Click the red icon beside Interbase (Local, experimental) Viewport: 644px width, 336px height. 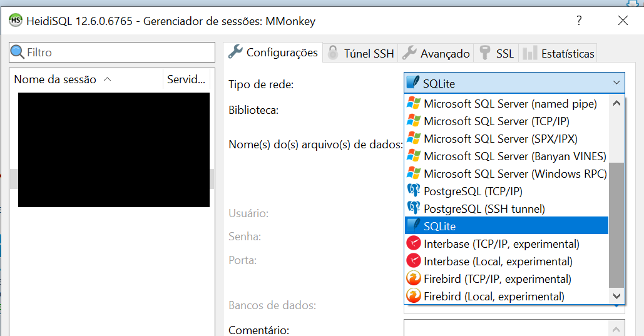pyautogui.click(x=414, y=261)
